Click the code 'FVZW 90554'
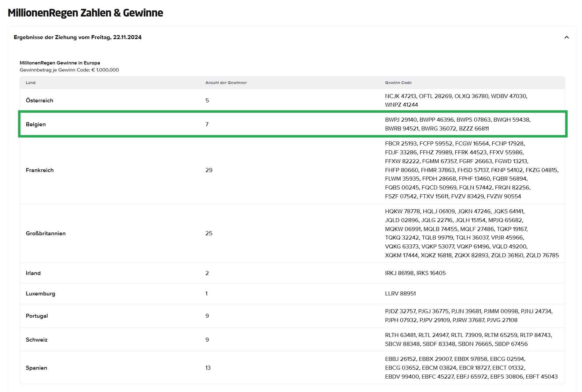The width and height of the screenshot is (582, 392). tap(504, 196)
